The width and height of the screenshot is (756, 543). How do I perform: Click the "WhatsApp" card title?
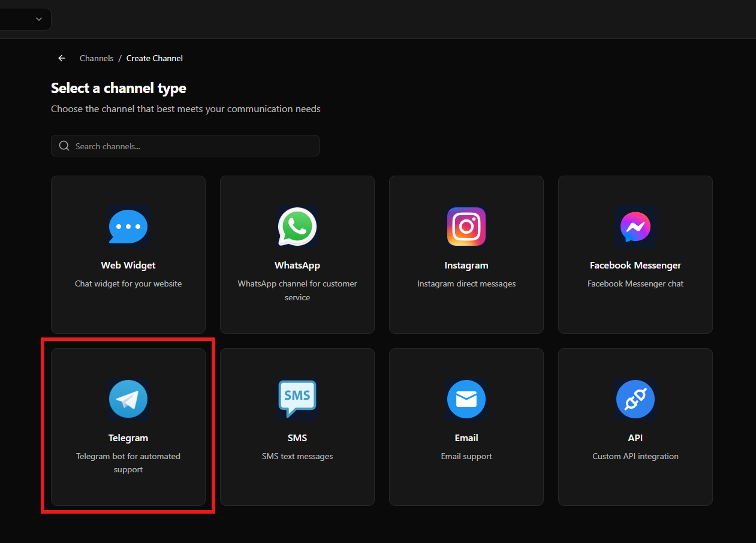[297, 266]
